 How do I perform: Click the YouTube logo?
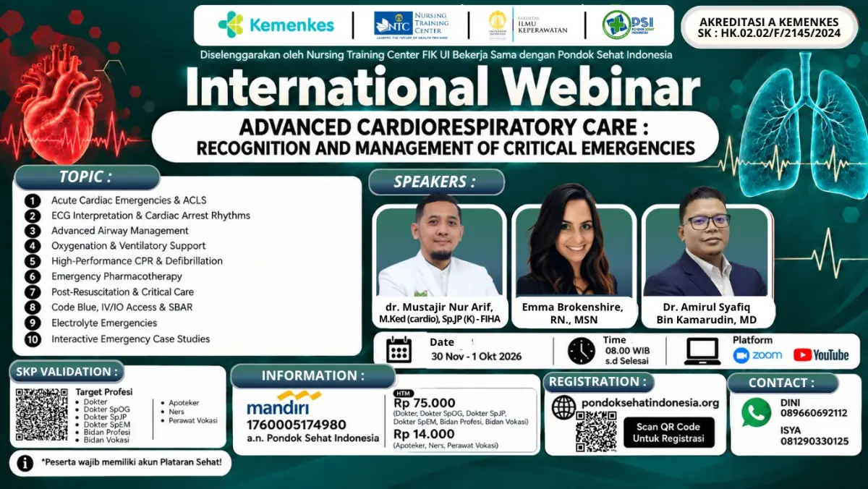tap(821, 355)
